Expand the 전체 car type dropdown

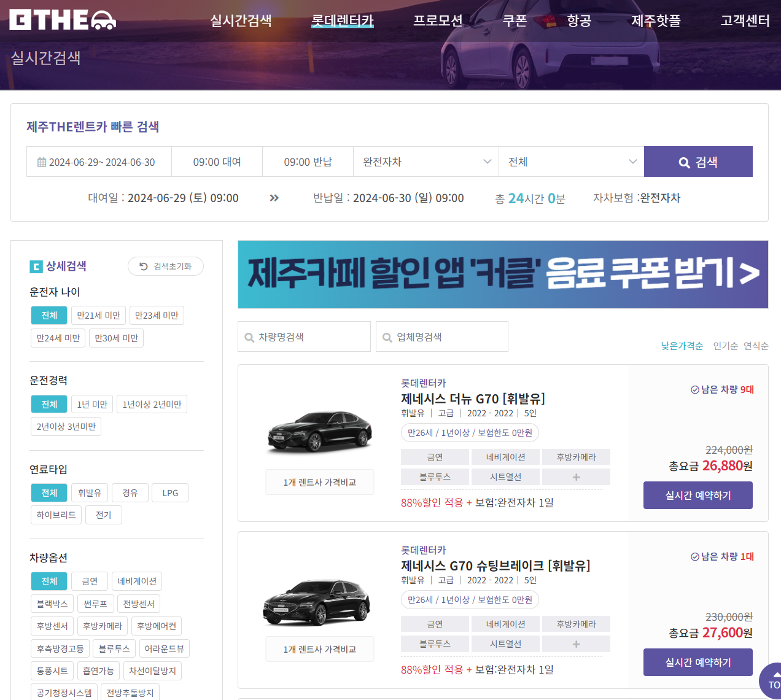coord(572,161)
